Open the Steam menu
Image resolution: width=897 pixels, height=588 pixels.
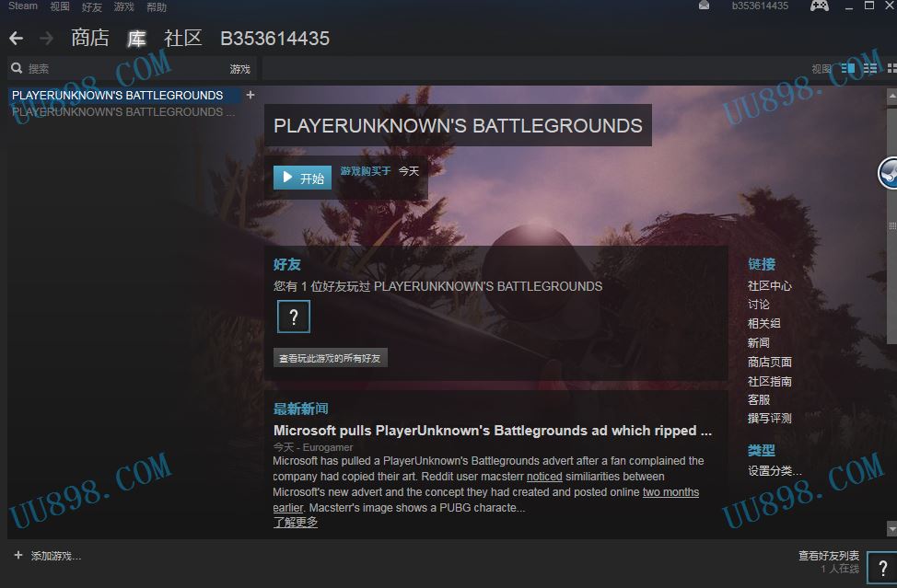(x=23, y=6)
